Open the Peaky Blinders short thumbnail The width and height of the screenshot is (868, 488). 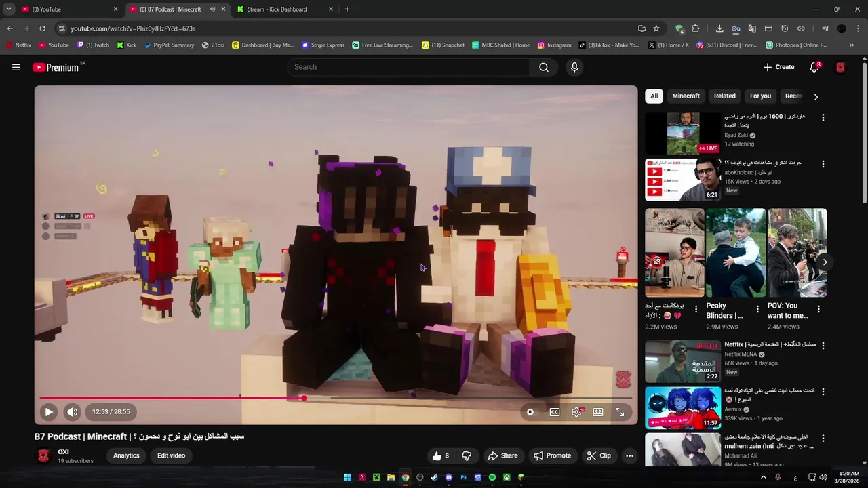[x=736, y=253]
